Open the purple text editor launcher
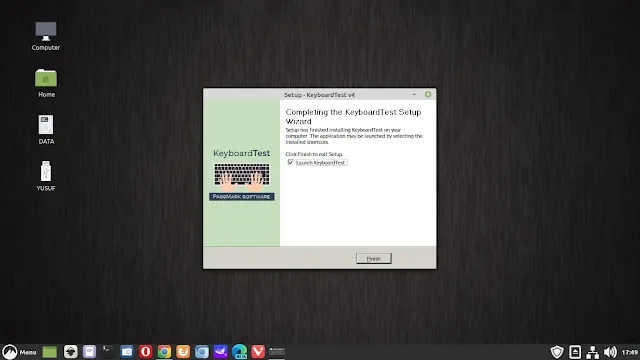 89,351
